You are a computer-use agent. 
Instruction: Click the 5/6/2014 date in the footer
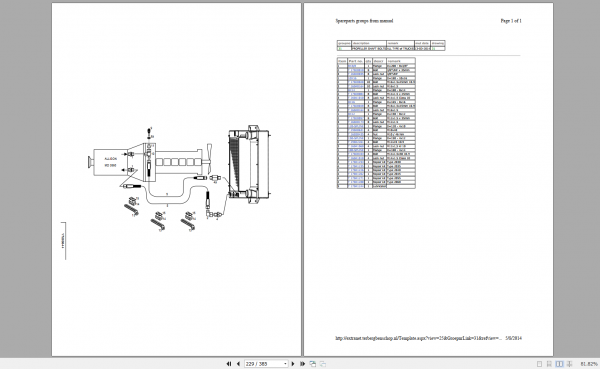(x=514, y=338)
